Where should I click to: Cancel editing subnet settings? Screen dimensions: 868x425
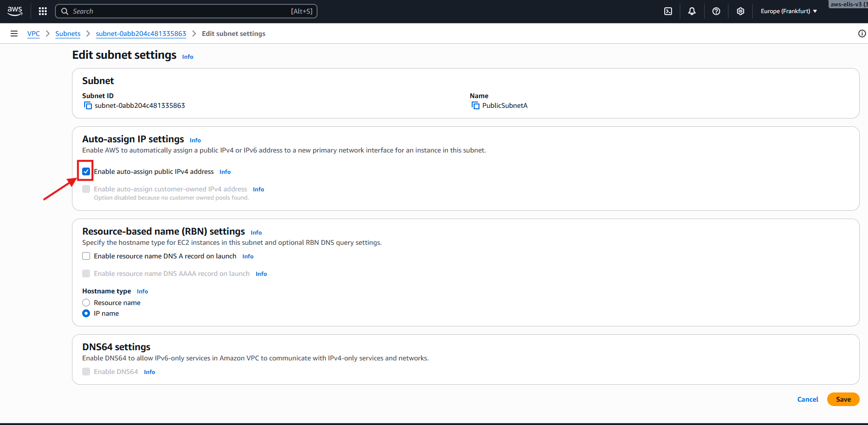tap(807, 399)
